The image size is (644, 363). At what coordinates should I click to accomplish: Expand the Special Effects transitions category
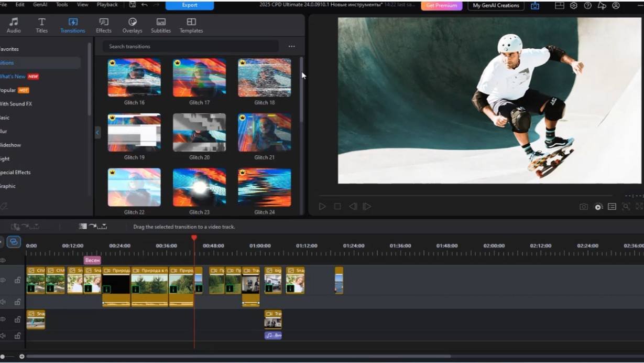point(16,173)
